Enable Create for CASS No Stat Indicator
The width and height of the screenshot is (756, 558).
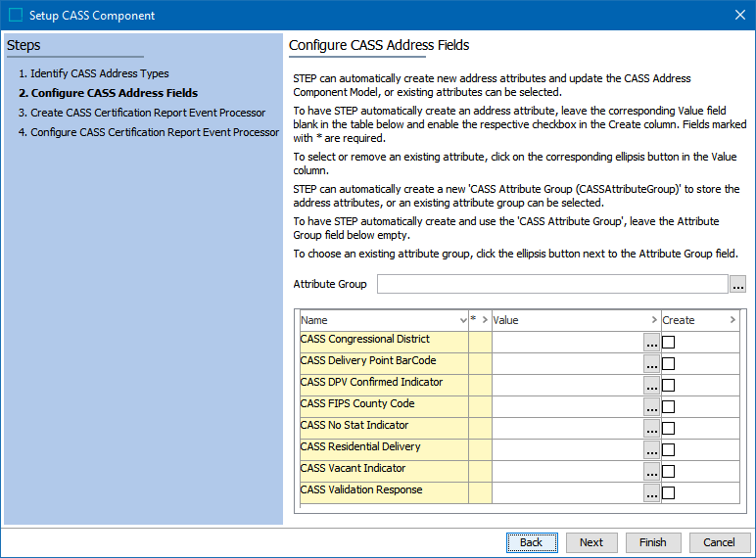(x=668, y=429)
